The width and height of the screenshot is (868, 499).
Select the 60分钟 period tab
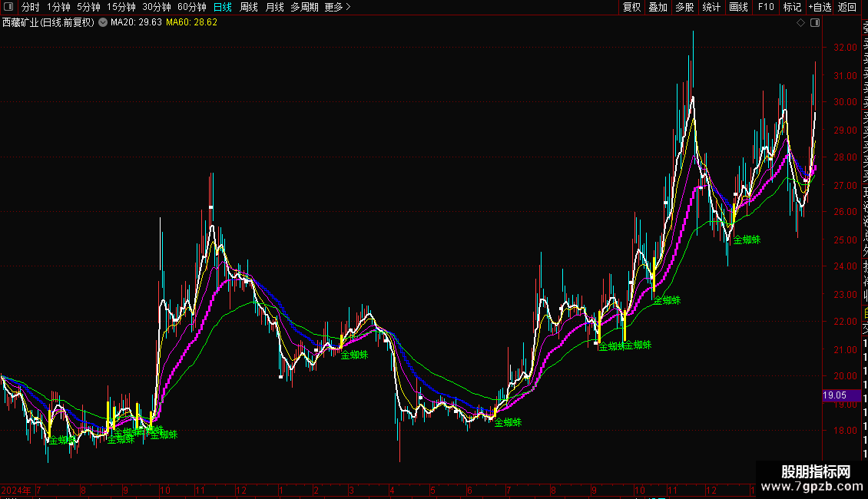192,7
